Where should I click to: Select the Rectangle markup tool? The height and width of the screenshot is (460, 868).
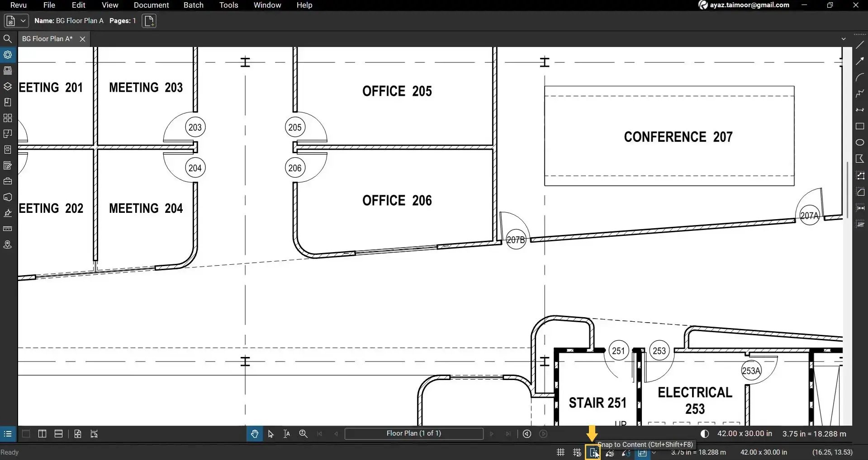(x=860, y=127)
